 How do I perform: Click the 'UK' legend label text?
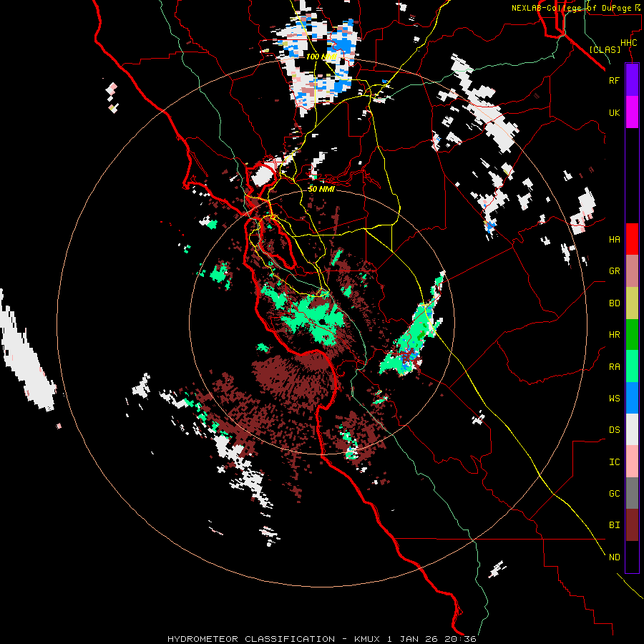(x=614, y=112)
